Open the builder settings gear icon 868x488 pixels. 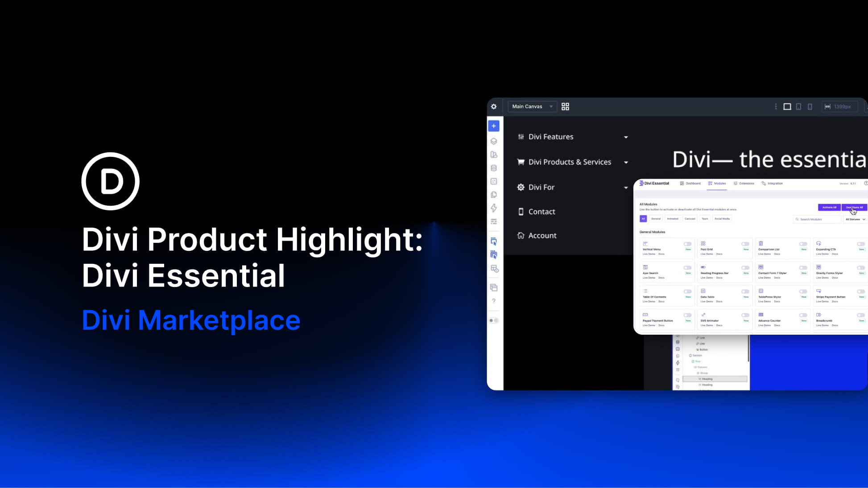494,107
